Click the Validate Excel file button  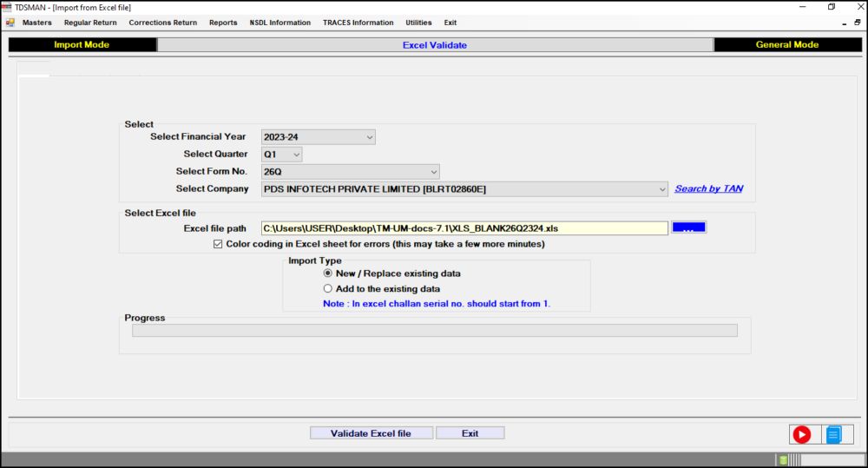pos(371,433)
